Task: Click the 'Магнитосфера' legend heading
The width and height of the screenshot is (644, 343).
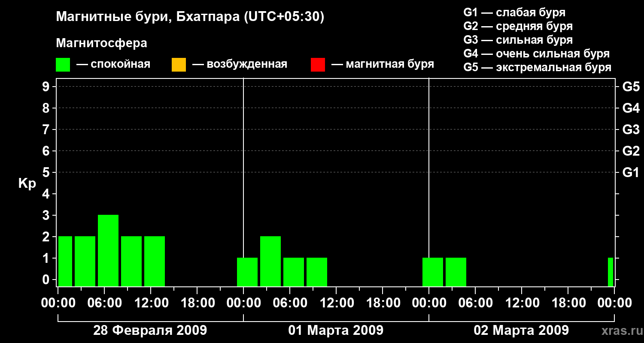Action: pyautogui.click(x=101, y=43)
